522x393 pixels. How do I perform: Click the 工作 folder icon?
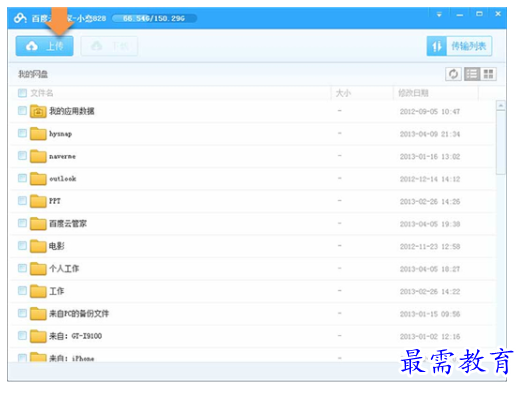[38, 291]
